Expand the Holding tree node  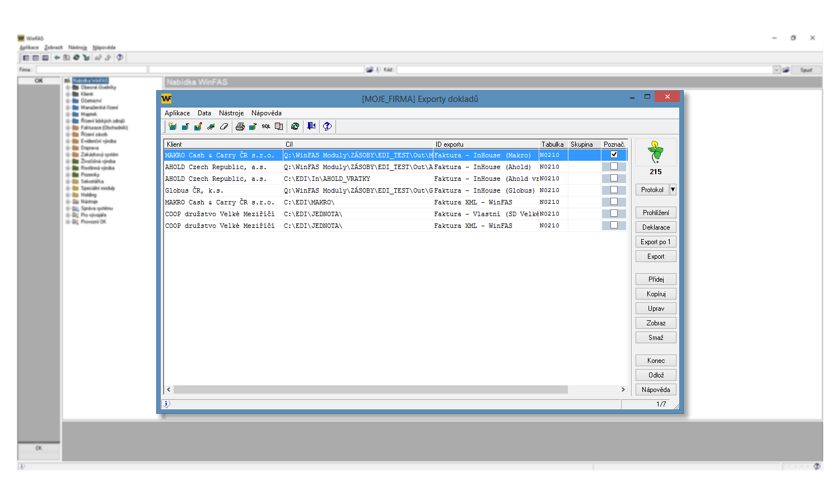click(x=68, y=195)
